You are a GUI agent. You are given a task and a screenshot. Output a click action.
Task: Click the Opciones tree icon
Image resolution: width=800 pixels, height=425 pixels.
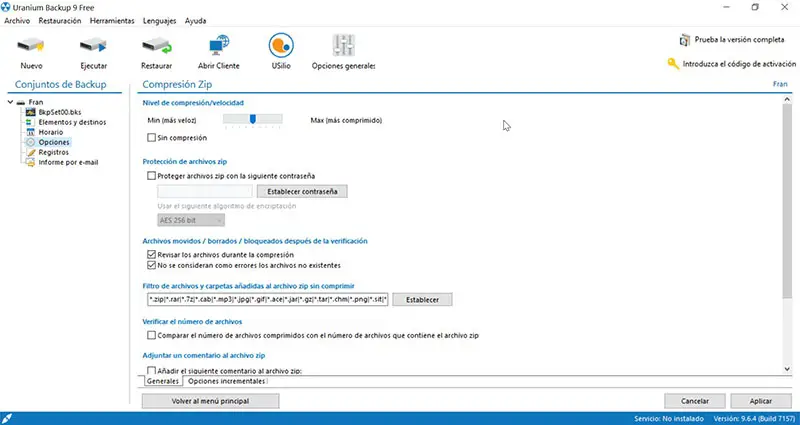[30, 142]
